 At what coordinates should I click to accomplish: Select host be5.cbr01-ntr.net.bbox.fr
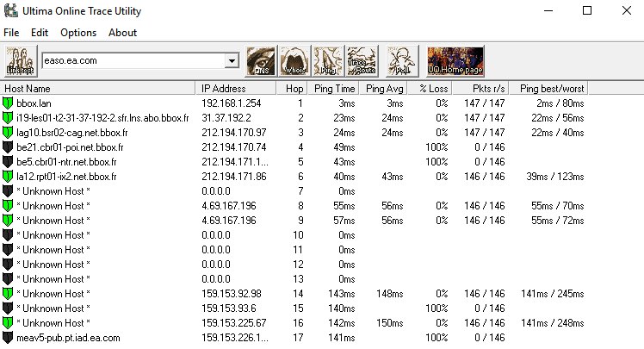tap(66, 161)
